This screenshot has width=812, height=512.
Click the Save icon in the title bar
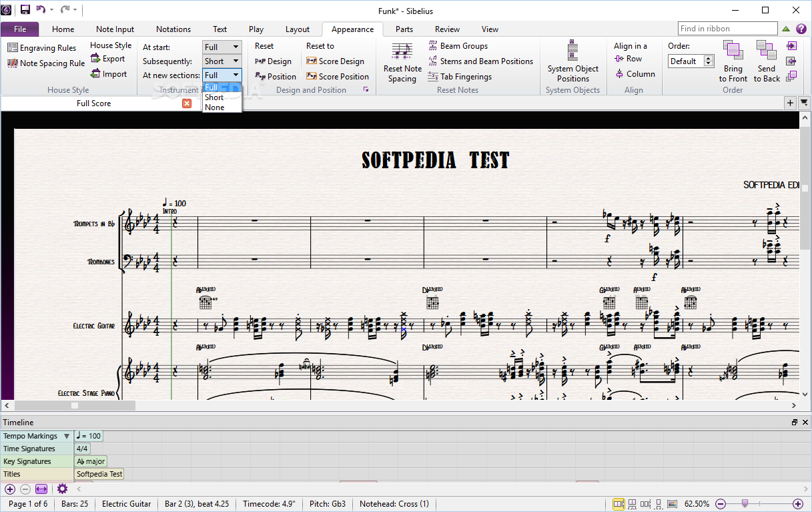point(25,9)
